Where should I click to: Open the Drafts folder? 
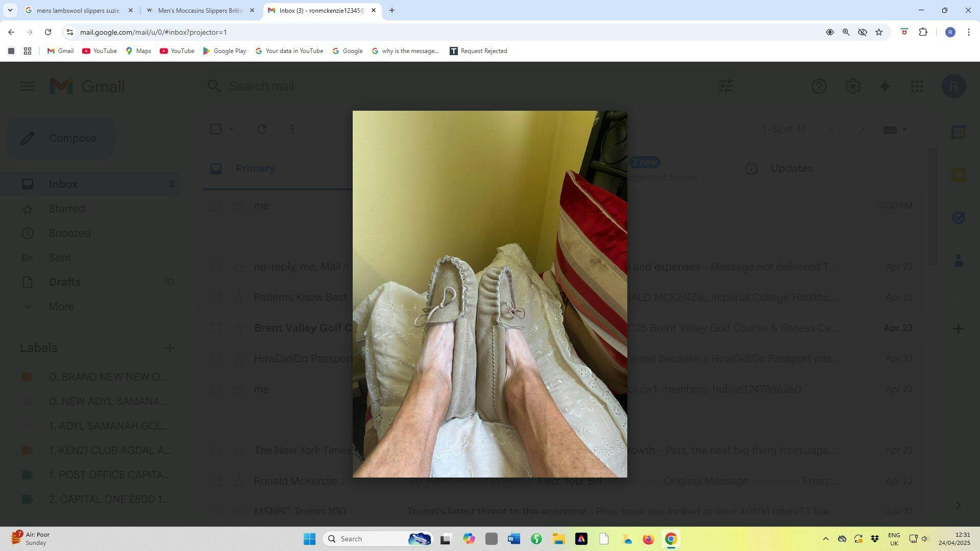click(x=65, y=282)
